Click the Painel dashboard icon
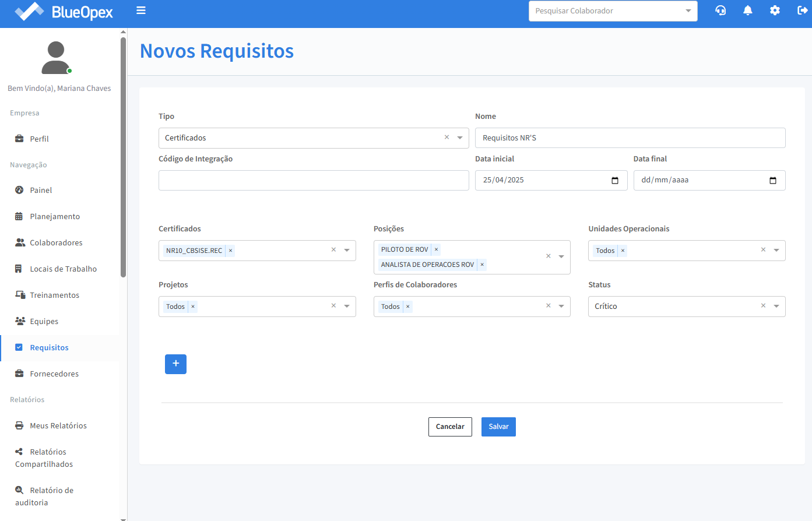This screenshot has width=812, height=521. [19, 190]
